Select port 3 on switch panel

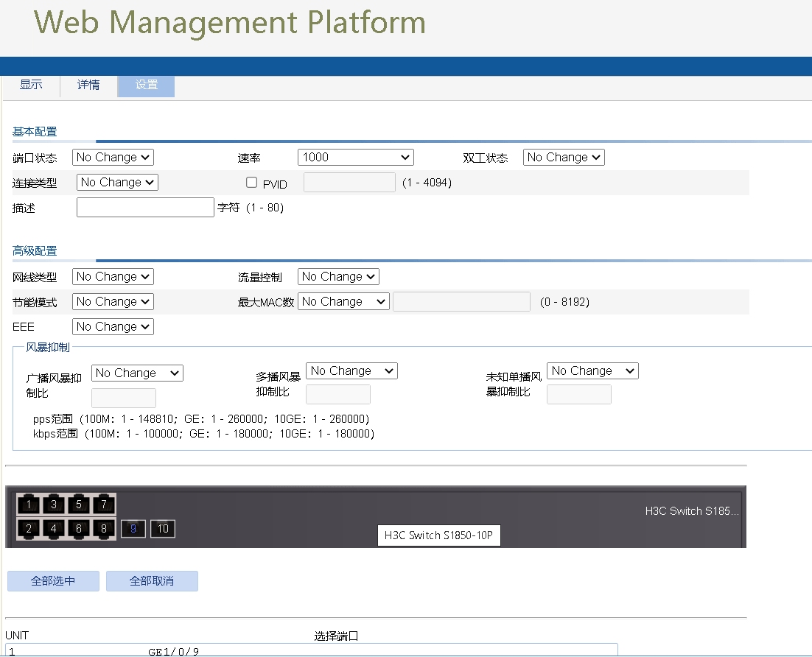[x=54, y=505]
